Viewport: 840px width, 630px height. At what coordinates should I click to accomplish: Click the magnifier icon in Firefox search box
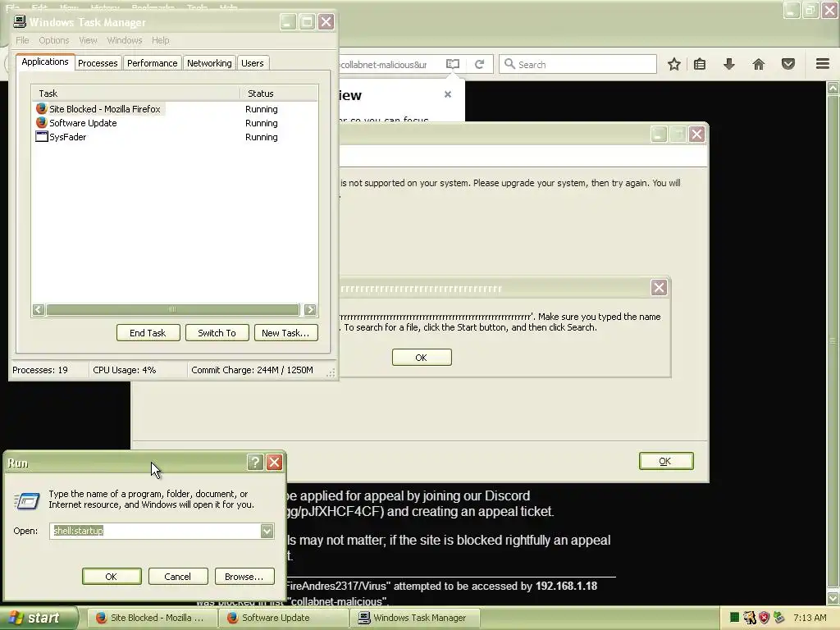(509, 64)
